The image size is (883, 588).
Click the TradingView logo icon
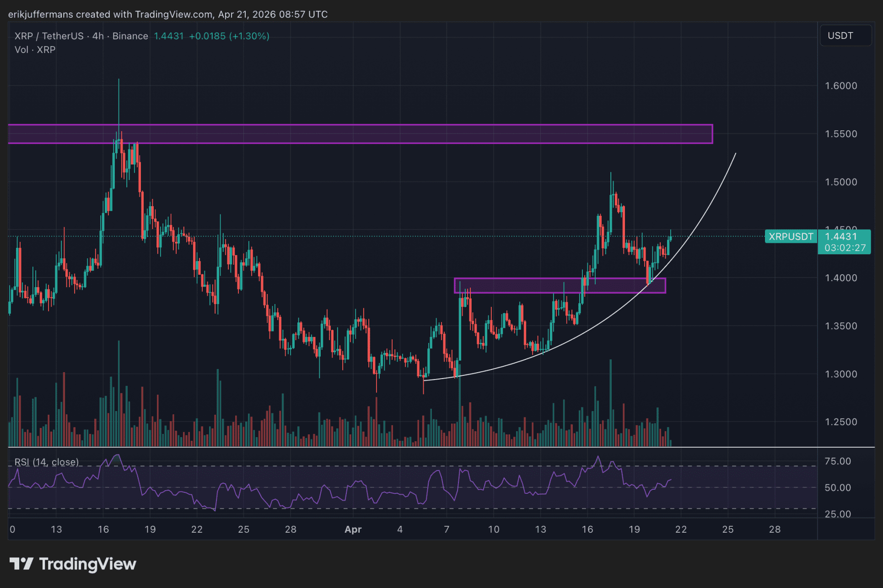21,564
